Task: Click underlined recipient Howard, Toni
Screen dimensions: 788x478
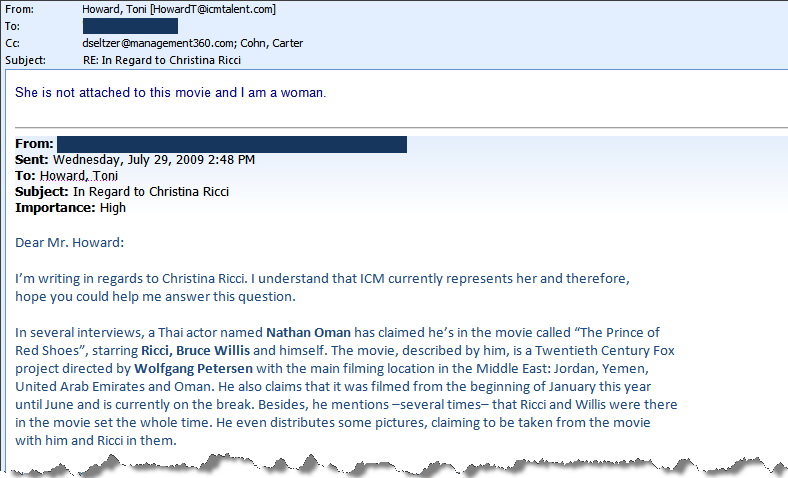Action: point(79,176)
